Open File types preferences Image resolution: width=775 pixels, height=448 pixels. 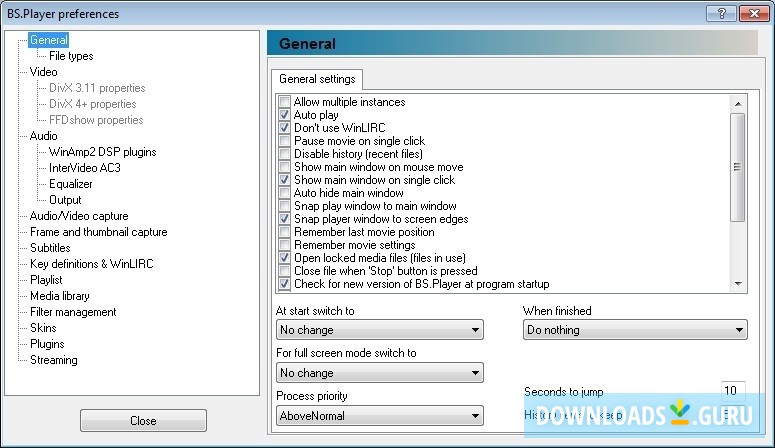71,56
